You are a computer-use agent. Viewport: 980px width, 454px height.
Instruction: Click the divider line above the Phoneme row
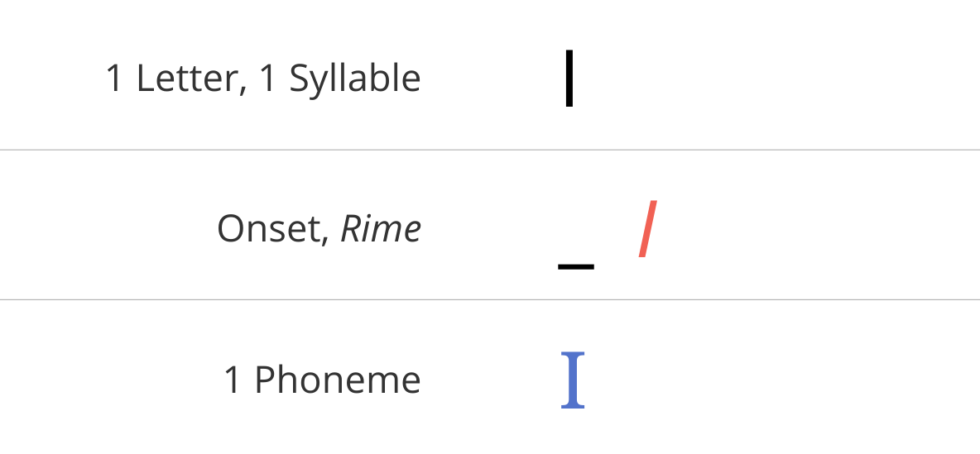[490, 299]
